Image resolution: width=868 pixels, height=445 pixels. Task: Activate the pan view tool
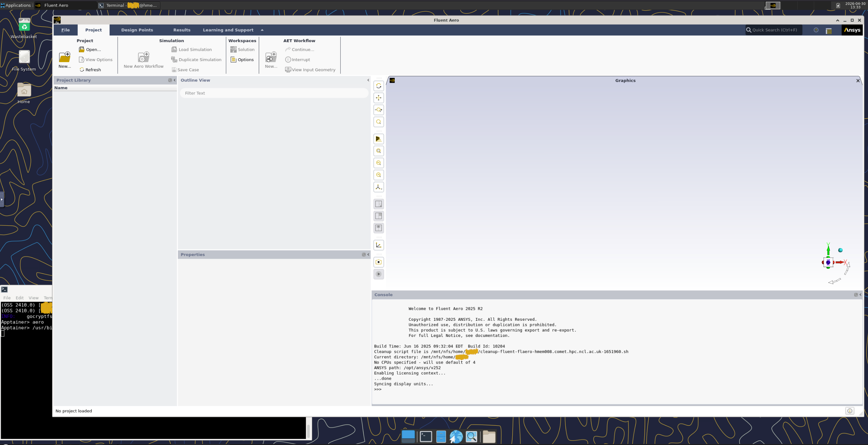pyautogui.click(x=379, y=98)
